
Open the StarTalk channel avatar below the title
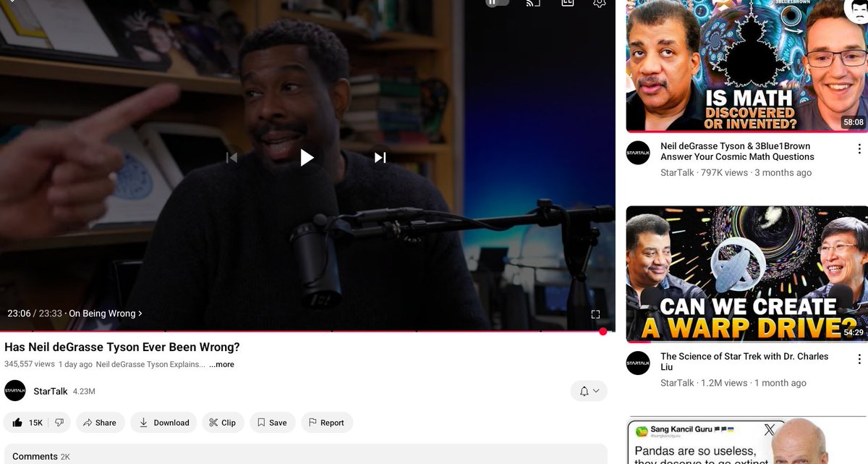click(x=15, y=391)
